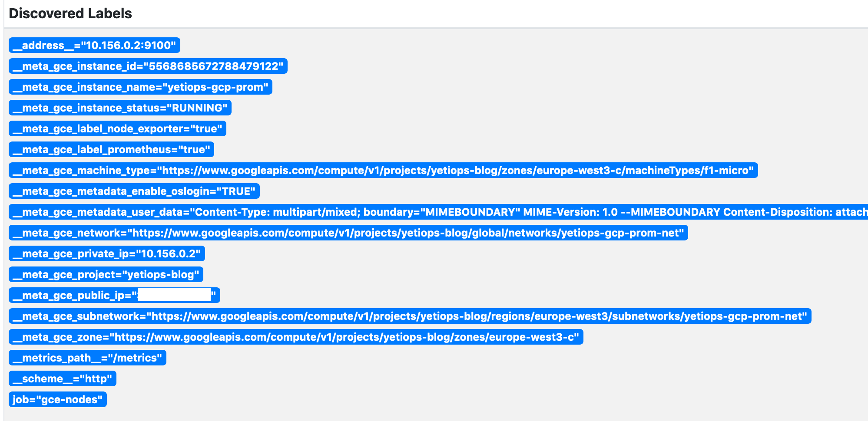Click the private_ip 10.156.0.2 label
The image size is (868, 421).
pyautogui.click(x=106, y=253)
